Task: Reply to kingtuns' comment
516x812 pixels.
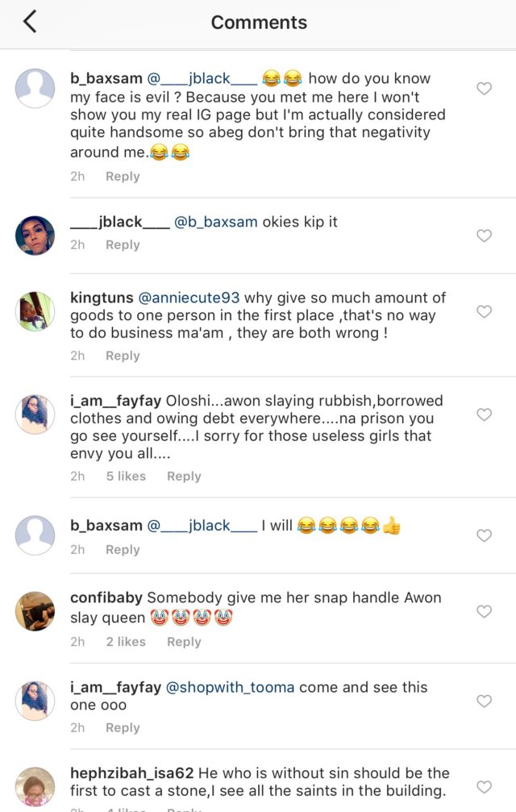Action: tap(123, 356)
